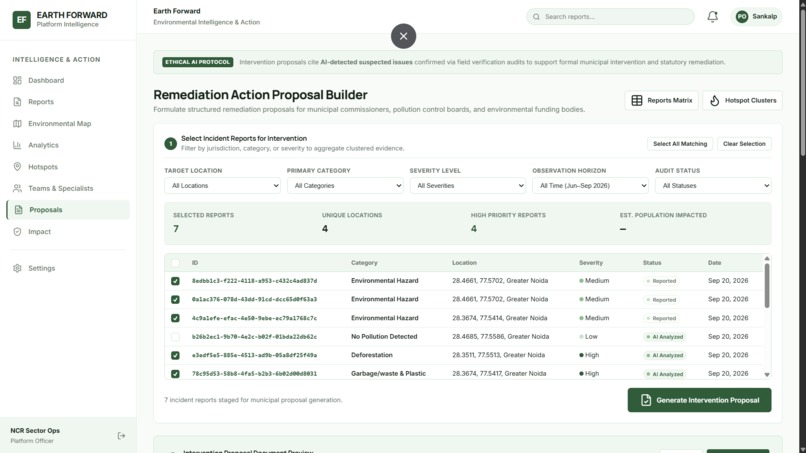The image size is (806, 453).
Task: Select Proposals in the sidebar
Action: click(68, 210)
